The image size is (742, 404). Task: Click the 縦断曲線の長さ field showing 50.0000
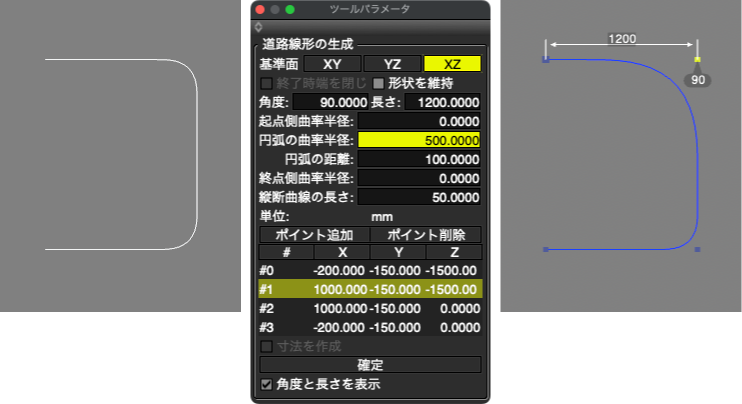tap(419, 197)
